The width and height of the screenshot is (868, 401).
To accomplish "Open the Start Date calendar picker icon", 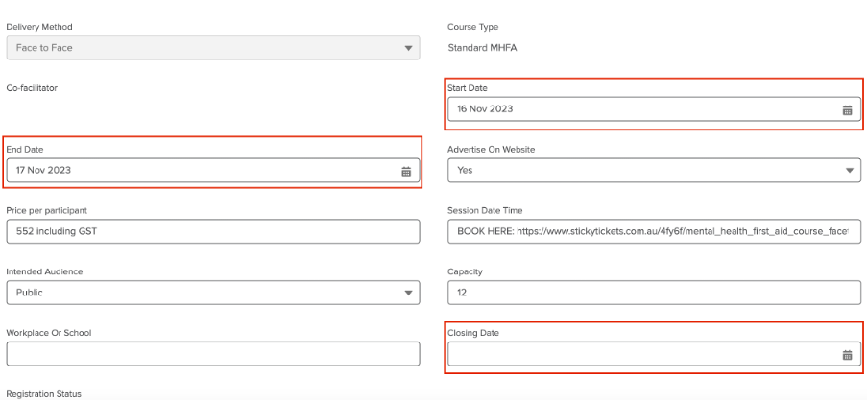I will click(847, 109).
